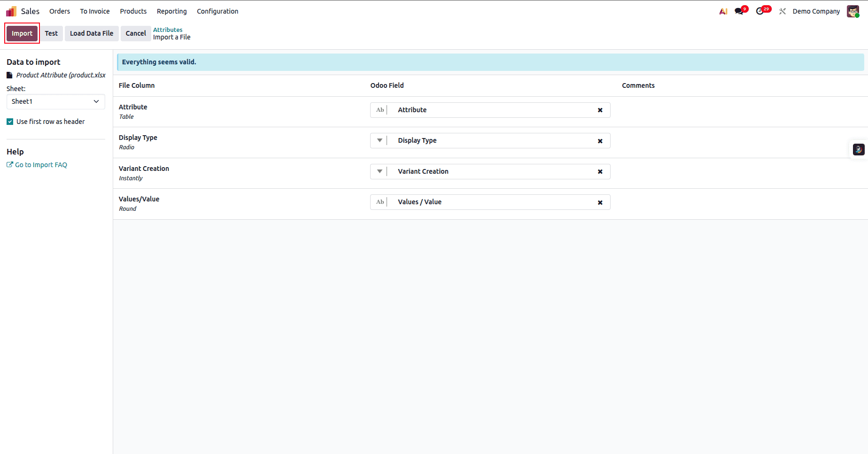Screen dimensions: 868x454
Task: Open the messages conversations icon
Action: click(738, 11)
